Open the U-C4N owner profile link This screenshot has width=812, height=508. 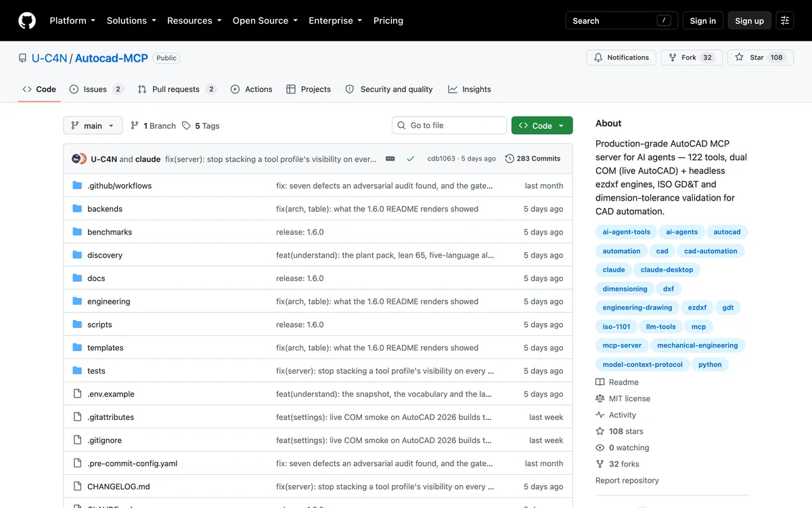[x=49, y=58]
